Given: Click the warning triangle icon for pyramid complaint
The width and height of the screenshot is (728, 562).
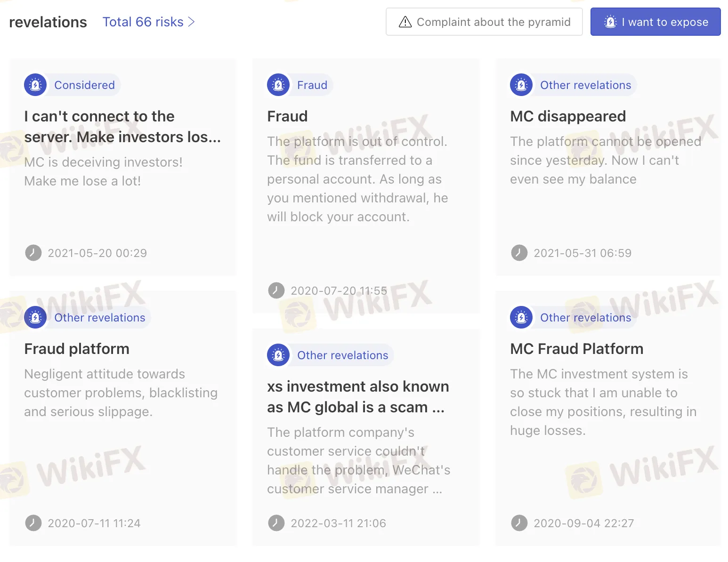Looking at the screenshot, I should point(405,22).
